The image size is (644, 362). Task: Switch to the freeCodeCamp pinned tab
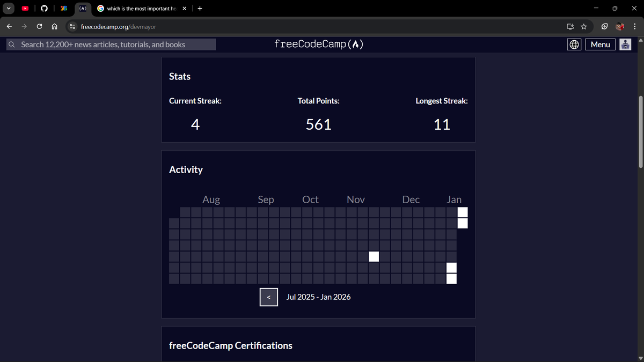pyautogui.click(x=83, y=9)
